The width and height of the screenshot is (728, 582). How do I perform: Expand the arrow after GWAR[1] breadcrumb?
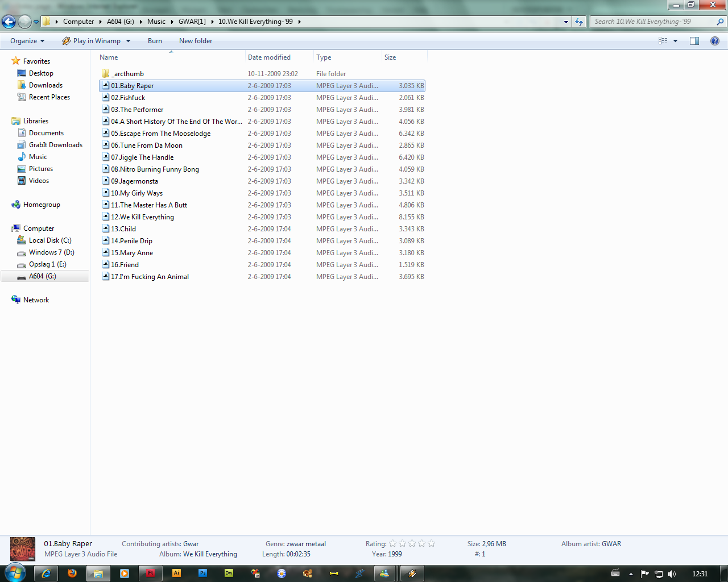coord(212,22)
